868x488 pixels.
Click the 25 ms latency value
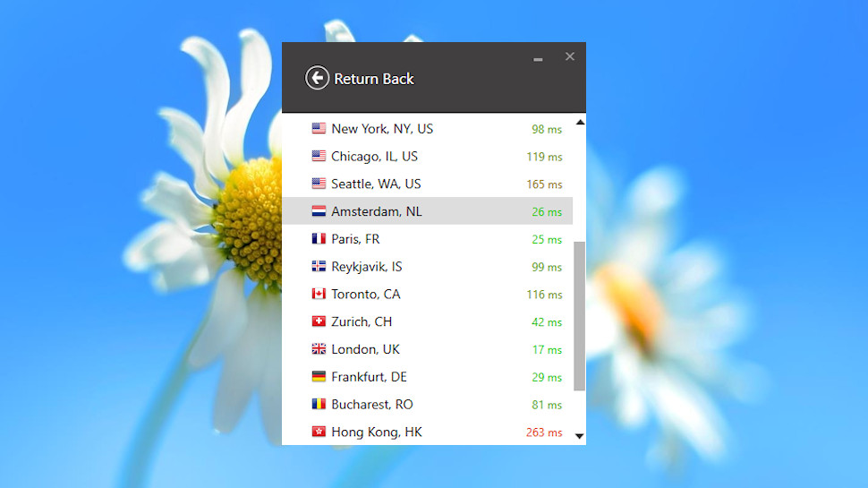pos(547,239)
